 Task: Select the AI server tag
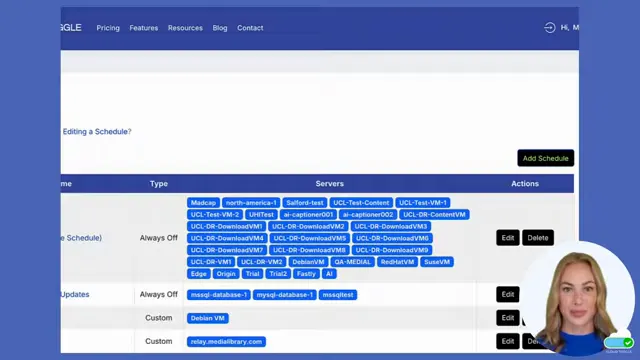329,274
